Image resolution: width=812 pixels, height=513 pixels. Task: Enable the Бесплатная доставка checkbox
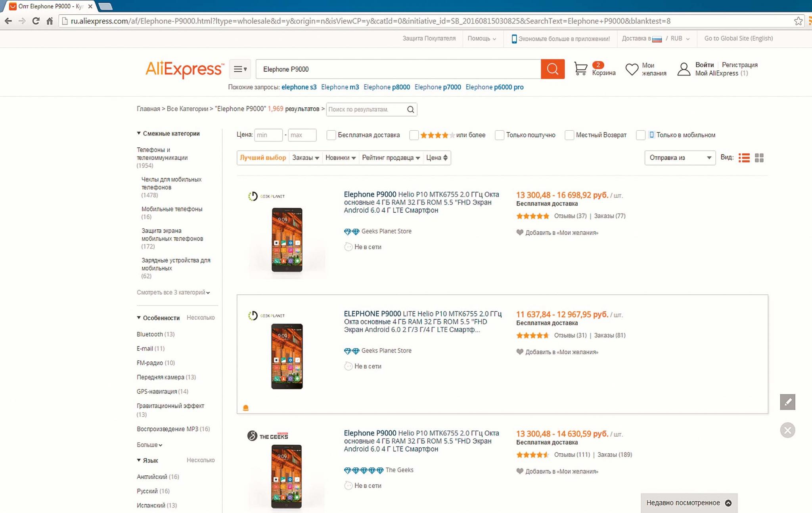tap(331, 135)
